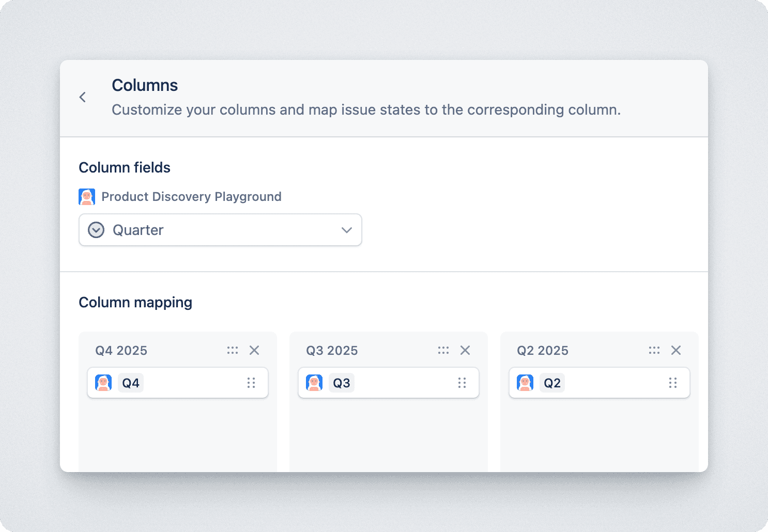Click the Q3 card's vertical grip handle
Screen dimensions: 768x532
(462, 383)
